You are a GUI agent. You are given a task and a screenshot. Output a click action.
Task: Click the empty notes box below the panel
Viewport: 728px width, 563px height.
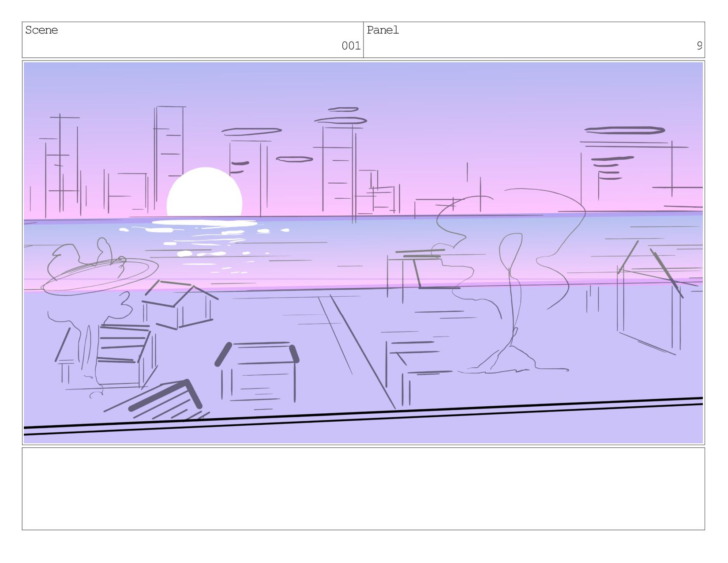coord(363,489)
